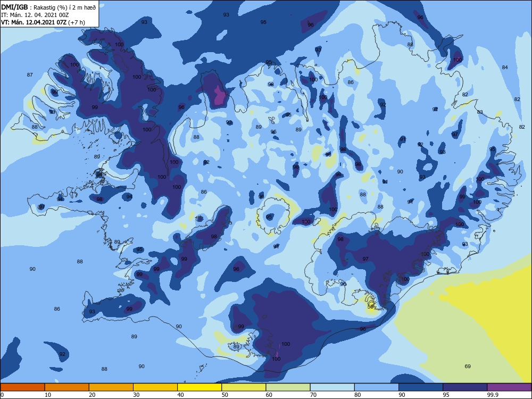Click the 80–90 medium blue legend swatch
Viewport: 532px width, 399px height.
(x=377, y=387)
